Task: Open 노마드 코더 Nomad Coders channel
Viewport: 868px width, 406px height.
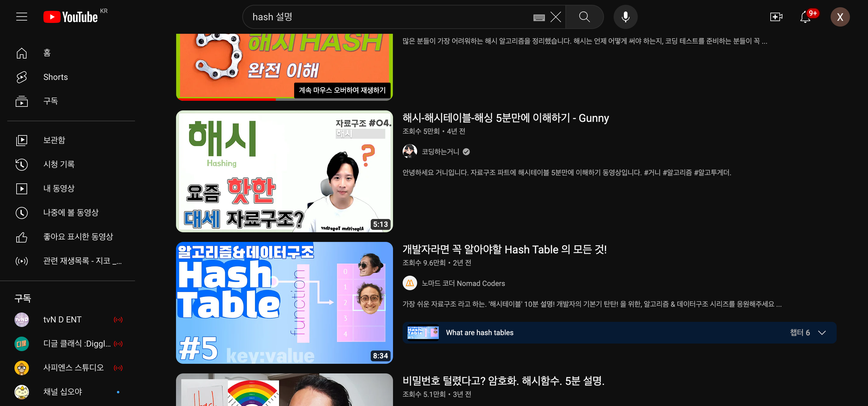Action: point(463,283)
